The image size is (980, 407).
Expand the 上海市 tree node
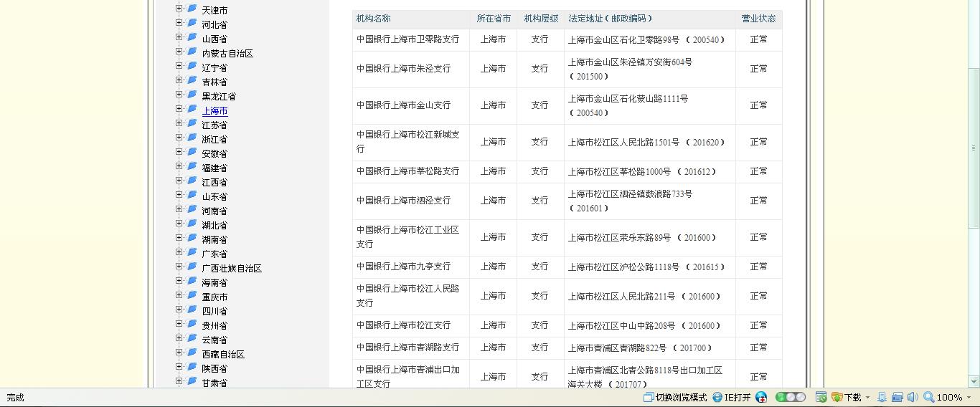[x=179, y=109]
